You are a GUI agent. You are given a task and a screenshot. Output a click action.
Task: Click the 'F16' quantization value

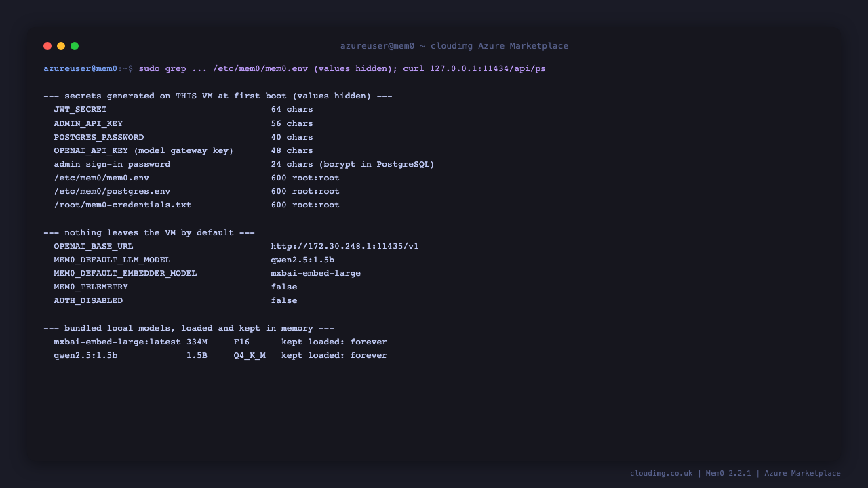242,342
